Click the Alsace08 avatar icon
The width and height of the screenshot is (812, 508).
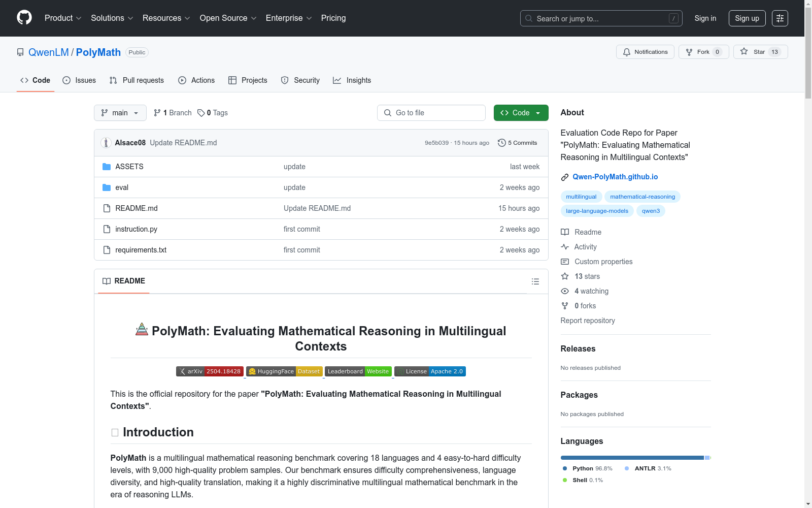click(x=106, y=143)
